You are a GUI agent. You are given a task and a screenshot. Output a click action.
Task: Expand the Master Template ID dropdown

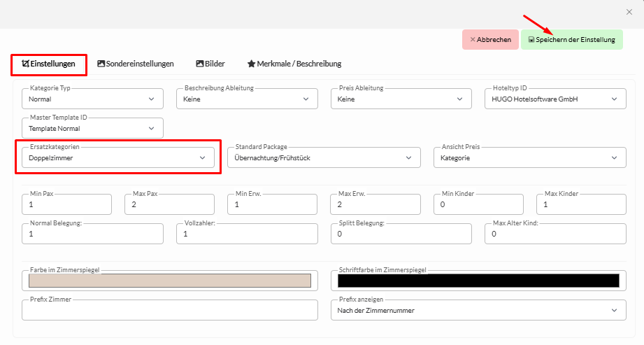(92, 129)
